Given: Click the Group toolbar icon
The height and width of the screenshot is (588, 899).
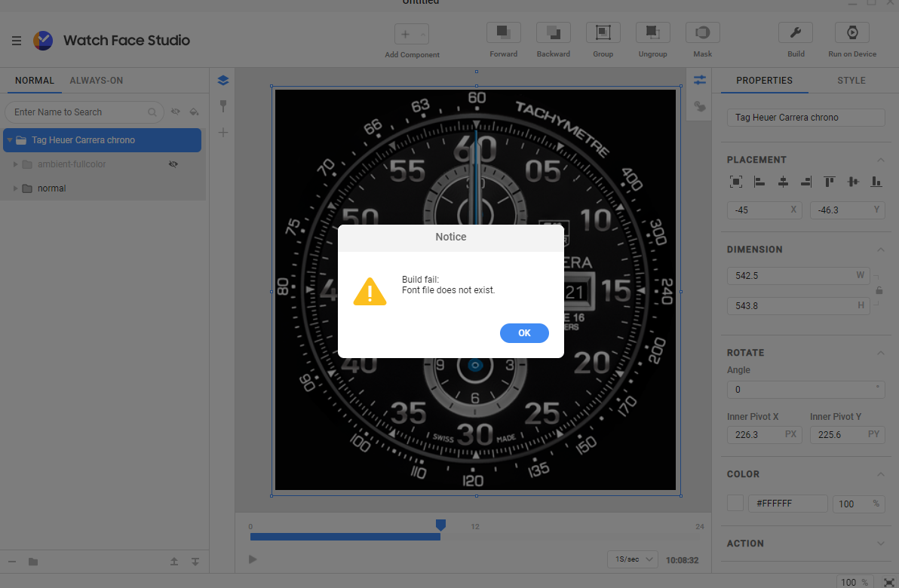Looking at the screenshot, I should click(603, 32).
